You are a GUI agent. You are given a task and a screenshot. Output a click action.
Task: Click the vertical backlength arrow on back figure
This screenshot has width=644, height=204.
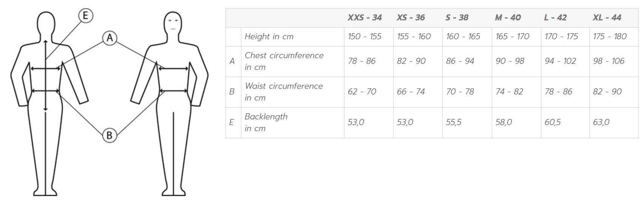tap(45, 76)
